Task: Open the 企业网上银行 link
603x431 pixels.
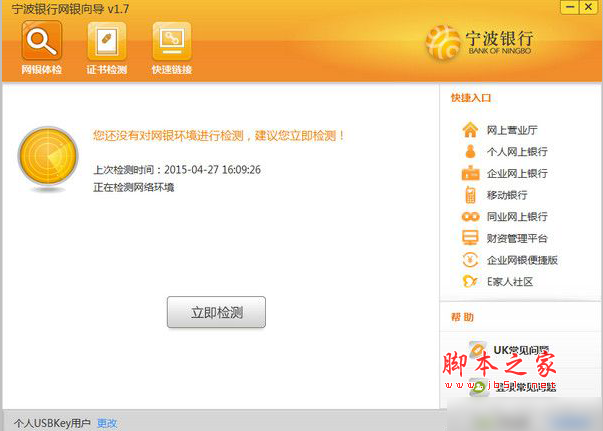Action: (517, 173)
